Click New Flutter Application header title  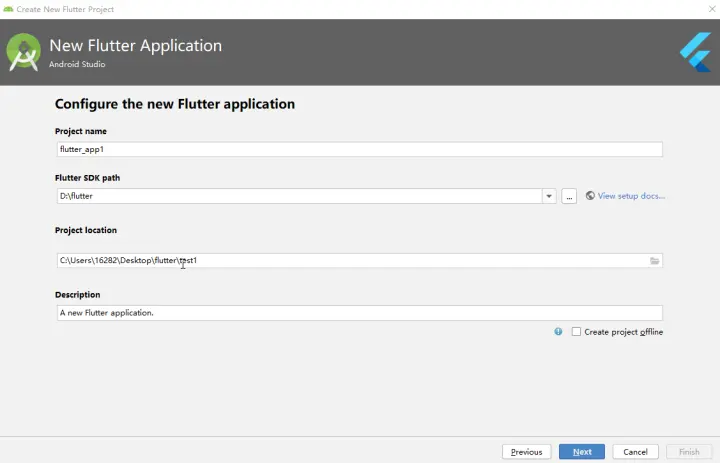pos(135,45)
